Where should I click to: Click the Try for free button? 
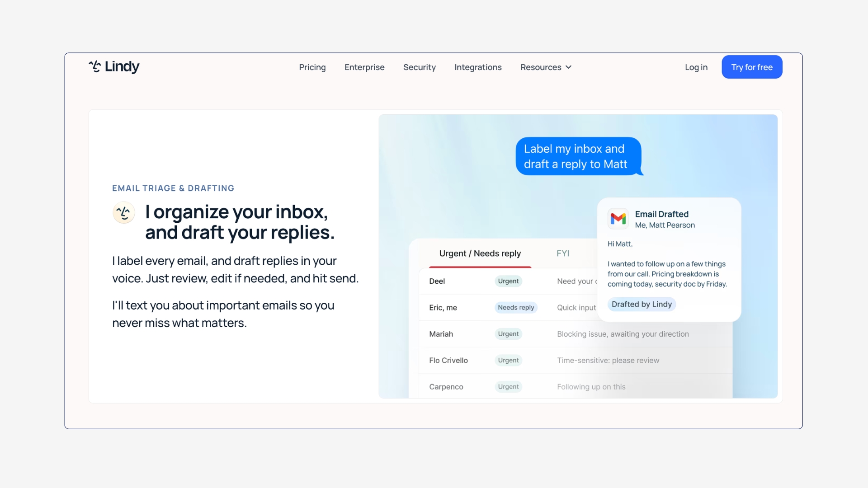(752, 67)
